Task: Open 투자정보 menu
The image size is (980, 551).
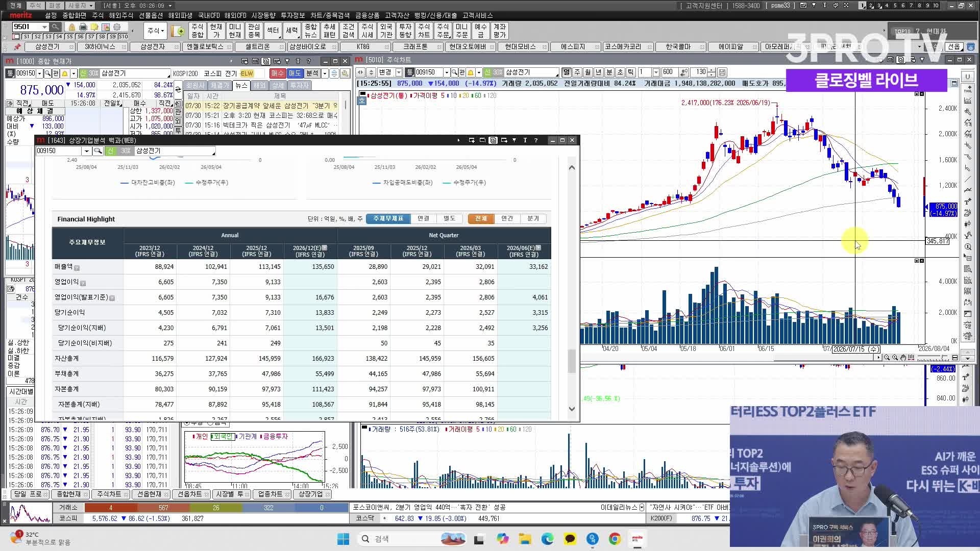Action: click(x=293, y=16)
